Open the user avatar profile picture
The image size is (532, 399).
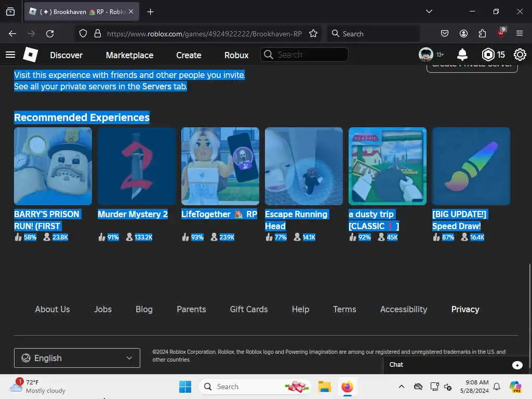point(426,55)
